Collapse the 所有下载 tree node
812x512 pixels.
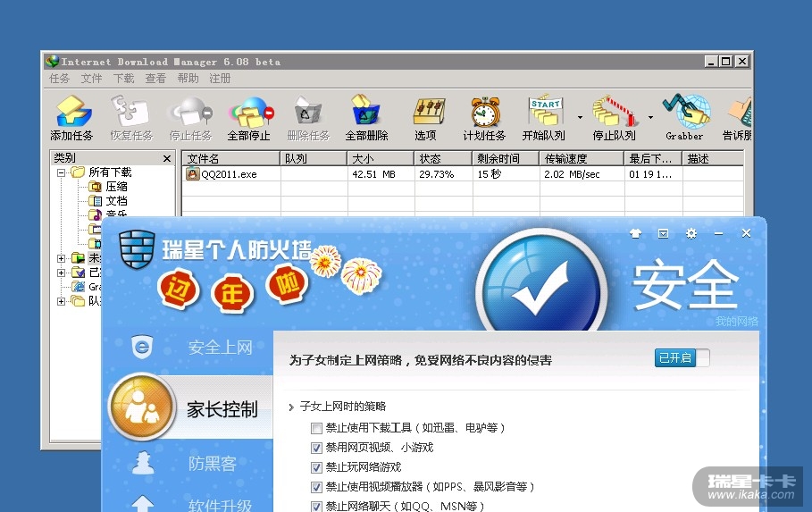coord(61,172)
